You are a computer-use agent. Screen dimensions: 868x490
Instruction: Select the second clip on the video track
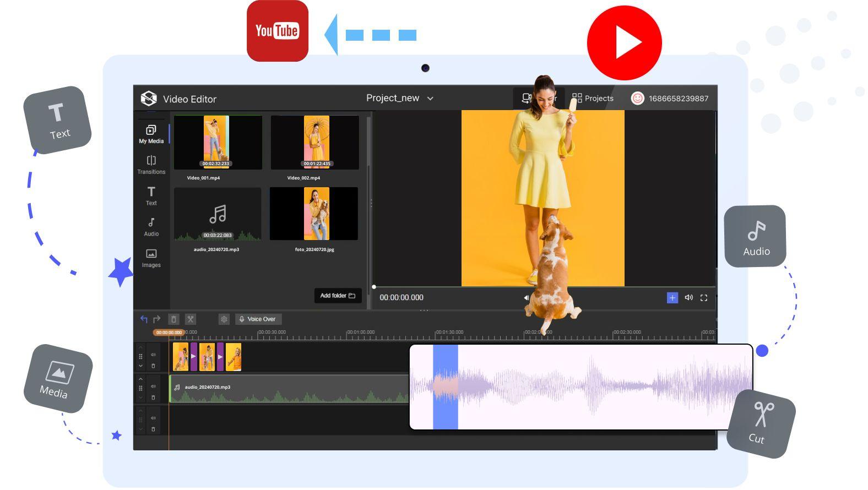207,357
